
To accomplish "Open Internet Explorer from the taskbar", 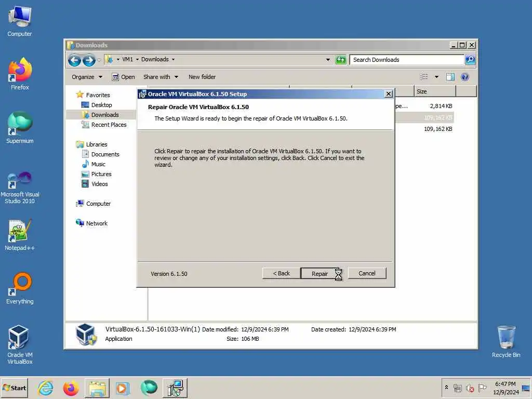I will [46, 388].
